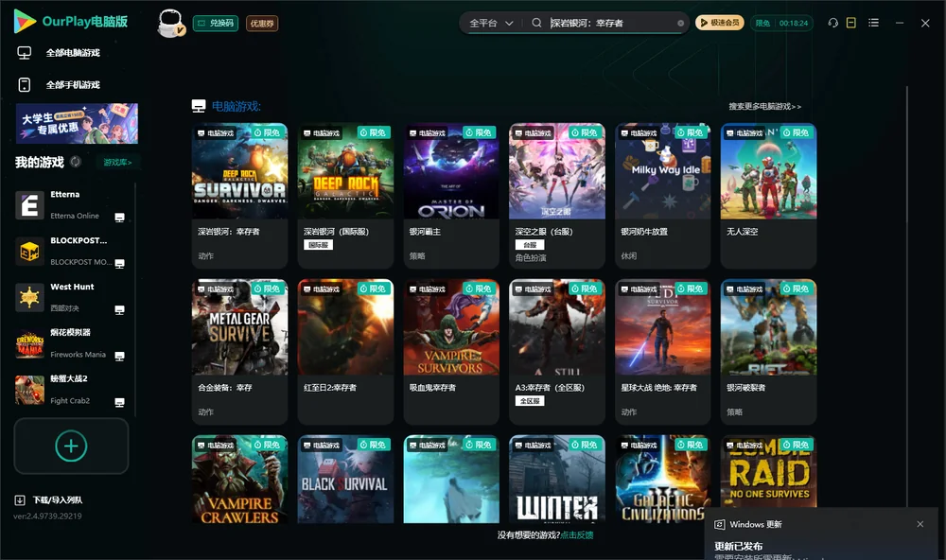The width and height of the screenshot is (946, 560).
Task: Open the 优惠券 coupons button
Action: pos(262,23)
